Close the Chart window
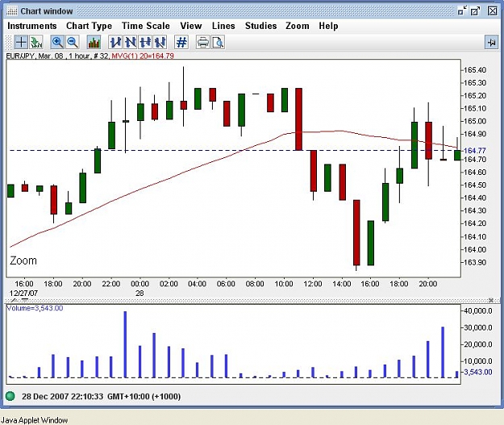Image resolution: width=504 pixels, height=425 pixels. 493,11
